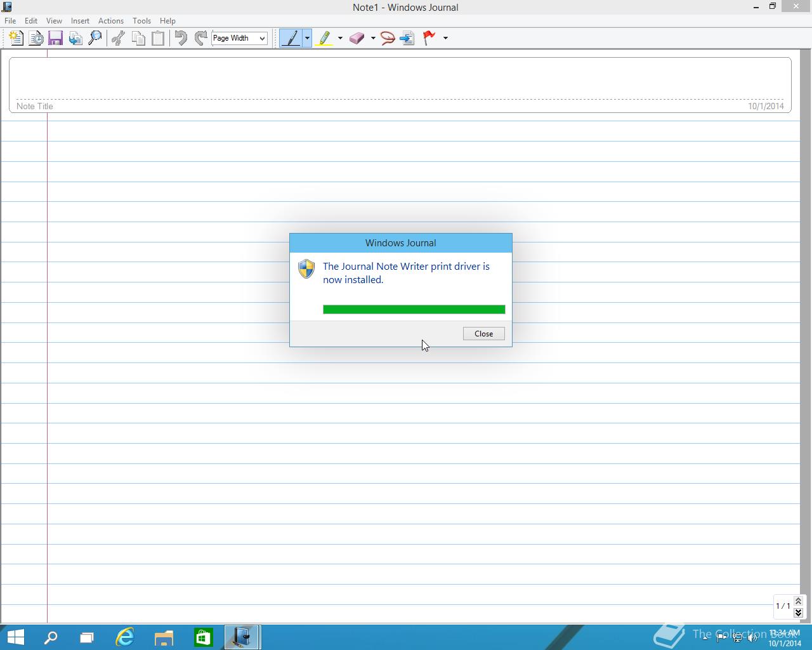This screenshot has height=650, width=812.
Task: Open File Explorer from the taskbar
Action: [164, 637]
